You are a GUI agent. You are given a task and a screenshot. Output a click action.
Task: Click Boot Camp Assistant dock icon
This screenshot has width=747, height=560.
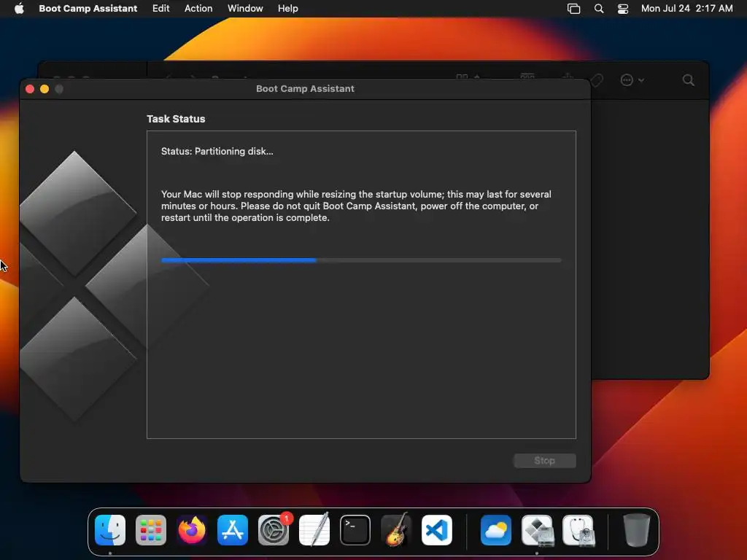537,530
